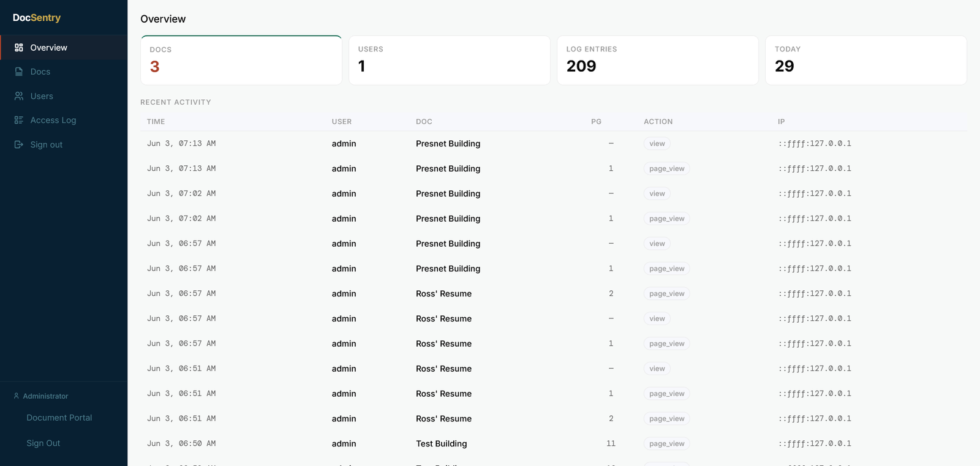Open the Users page
980x466 pixels.
point(64,96)
